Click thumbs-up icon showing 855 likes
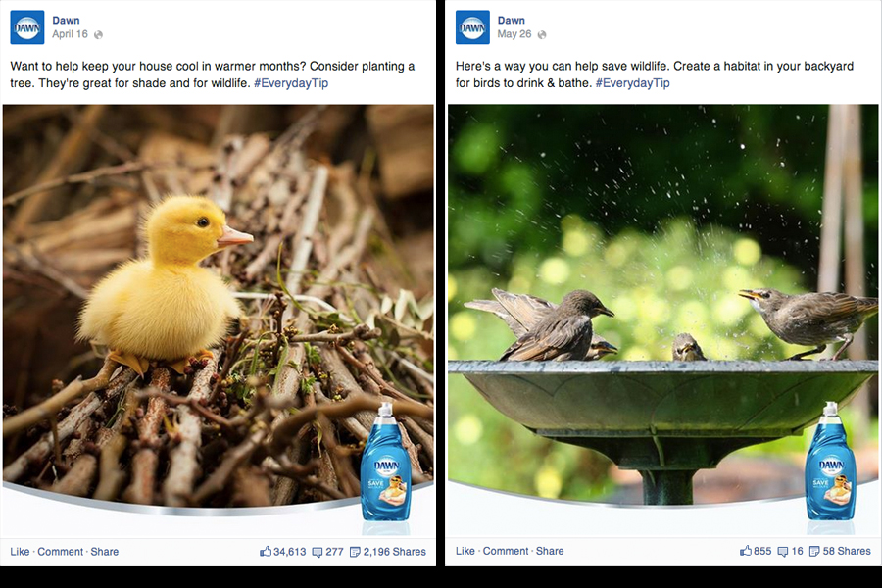This screenshot has height=588, width=882. click(x=746, y=551)
